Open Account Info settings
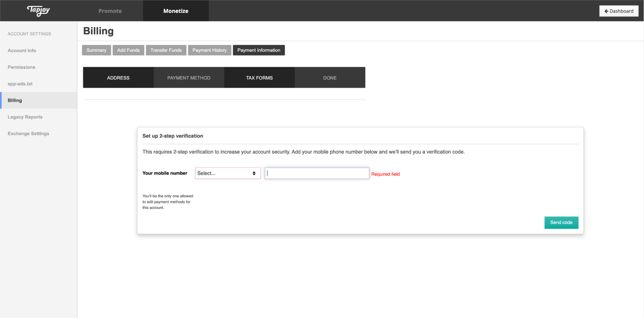Image resolution: width=644 pixels, height=318 pixels. [x=22, y=51]
